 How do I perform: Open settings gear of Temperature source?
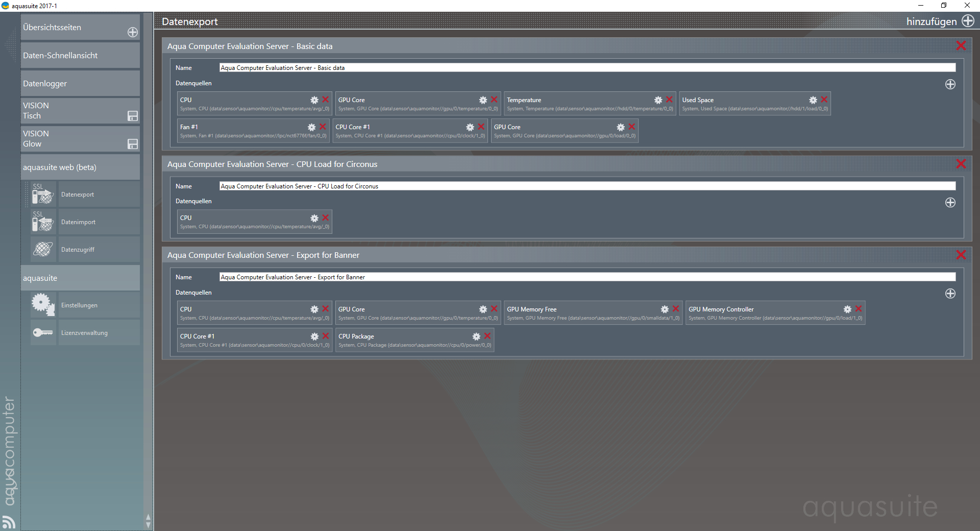(658, 100)
